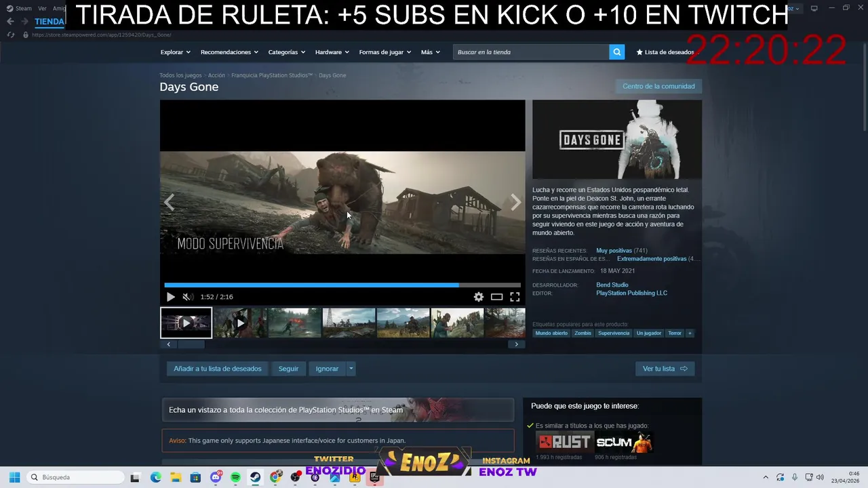Select 'Mundo abierto' tag

pyautogui.click(x=551, y=333)
